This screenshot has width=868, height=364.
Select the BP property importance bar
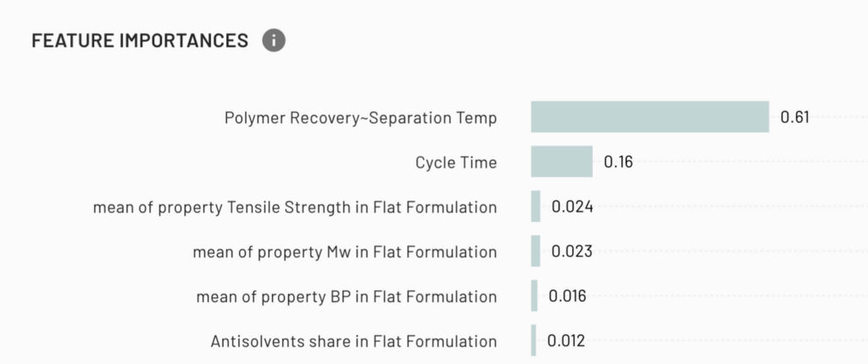click(x=534, y=295)
